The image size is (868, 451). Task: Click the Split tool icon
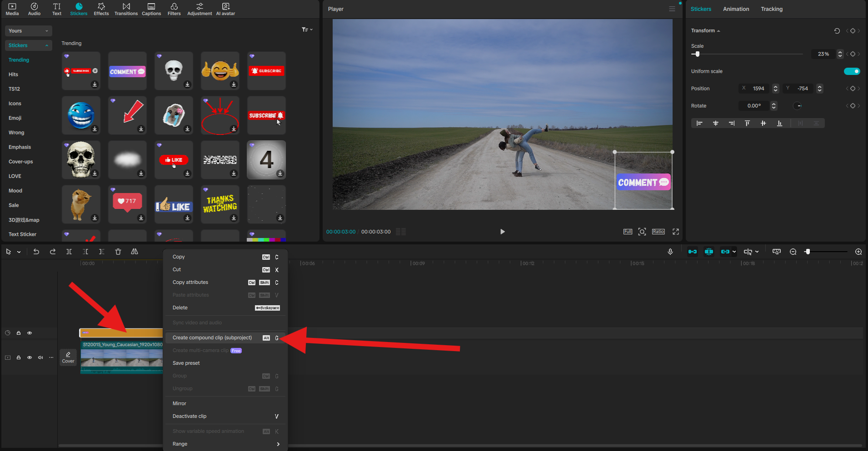69,252
